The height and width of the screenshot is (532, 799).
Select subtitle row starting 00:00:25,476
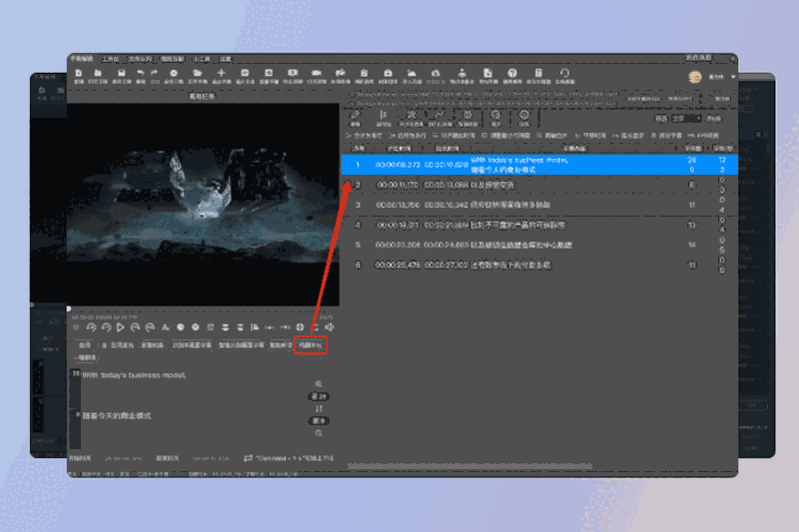(x=539, y=266)
